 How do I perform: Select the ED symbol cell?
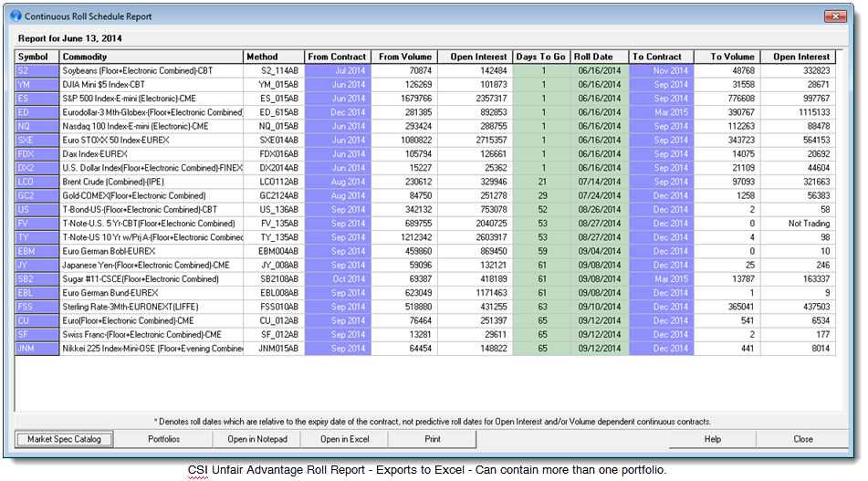(37, 112)
